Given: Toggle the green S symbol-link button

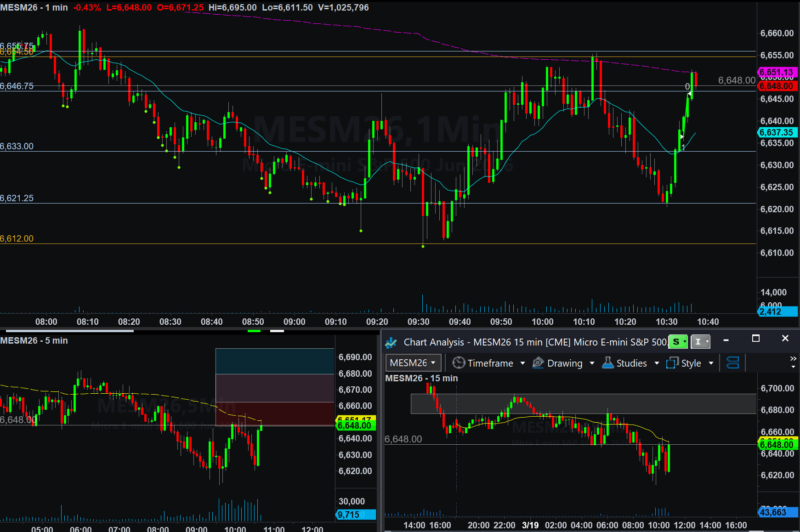Looking at the screenshot, I should click(x=678, y=342).
